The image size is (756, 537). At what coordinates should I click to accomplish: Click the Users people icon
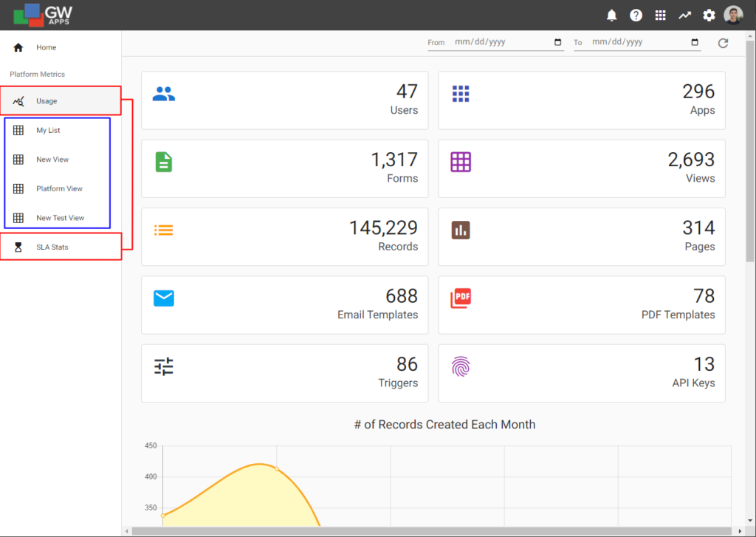click(164, 94)
